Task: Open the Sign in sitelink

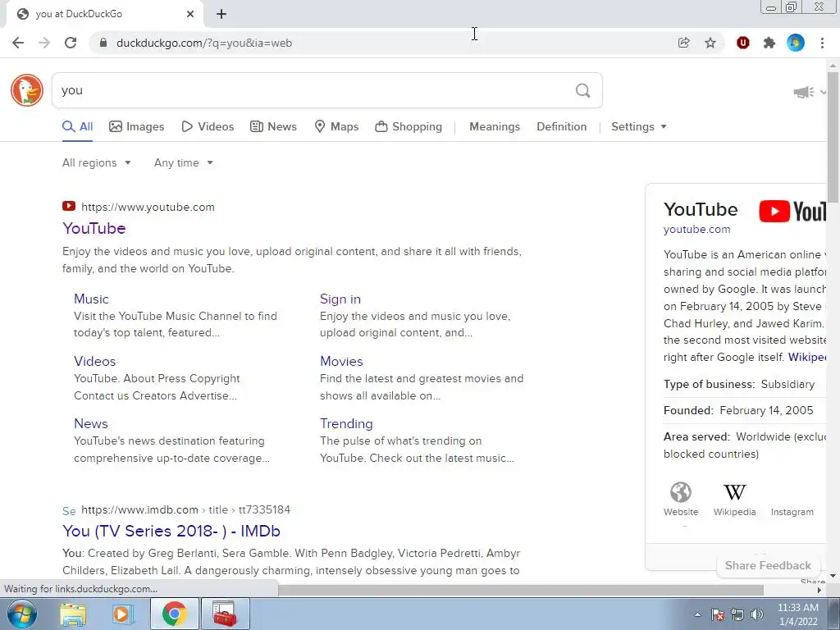Action: click(x=340, y=299)
